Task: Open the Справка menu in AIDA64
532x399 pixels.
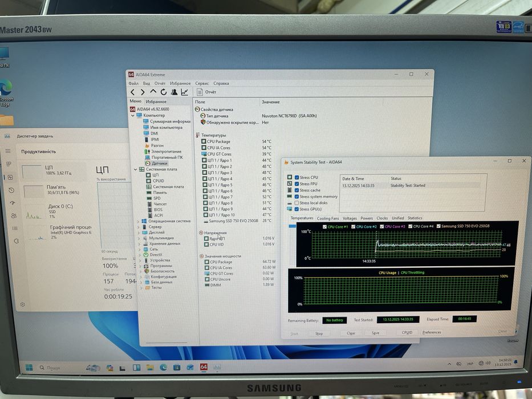Action: pos(221,83)
